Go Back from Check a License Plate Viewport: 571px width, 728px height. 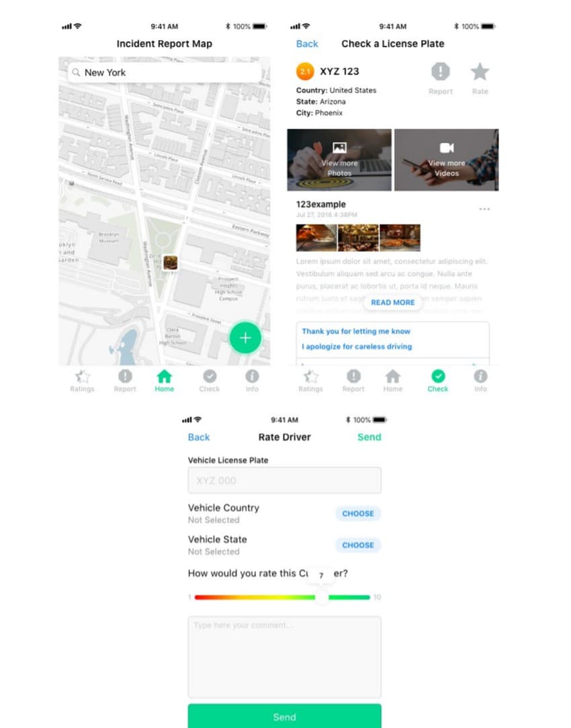point(307,44)
